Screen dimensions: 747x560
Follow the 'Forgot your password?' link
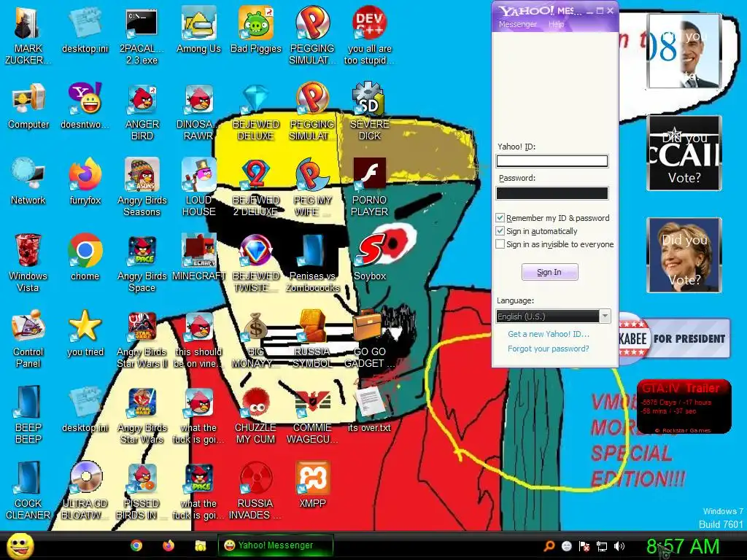tap(549, 349)
